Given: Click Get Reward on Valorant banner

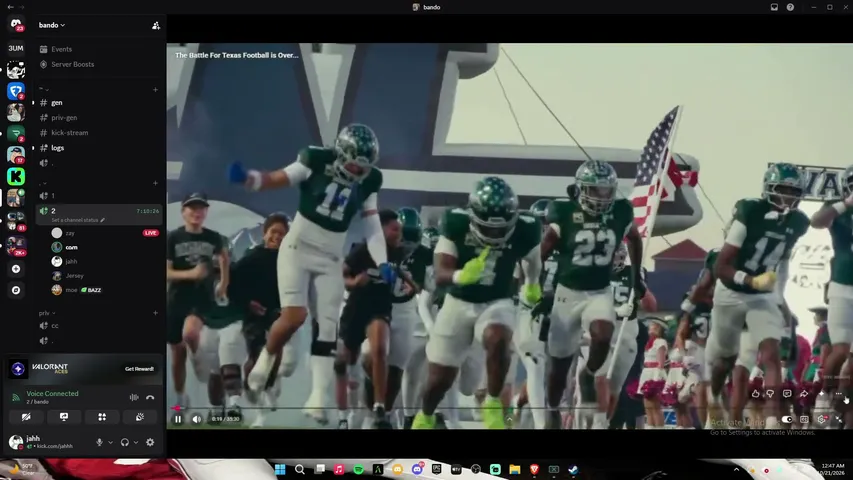Looking at the screenshot, I should [139, 369].
